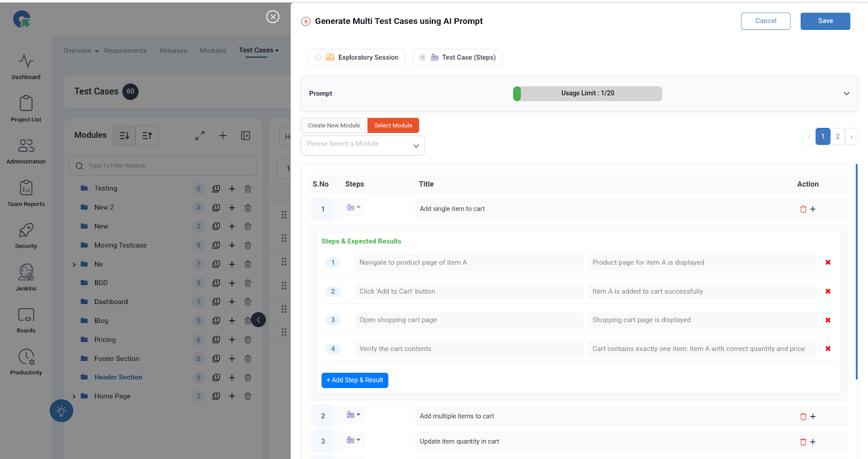Screen dimensions: 868x459
Task: Click the Save button
Action: tap(825, 21)
